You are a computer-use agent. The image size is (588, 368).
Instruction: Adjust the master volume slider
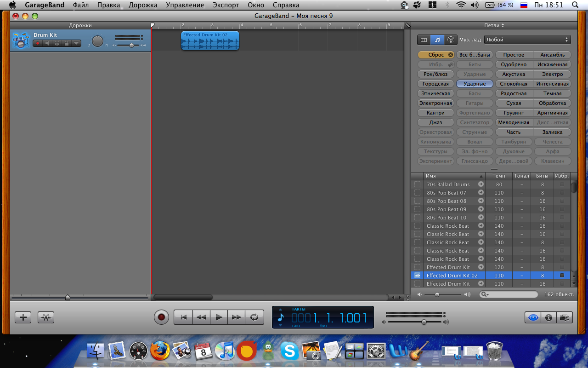click(424, 322)
